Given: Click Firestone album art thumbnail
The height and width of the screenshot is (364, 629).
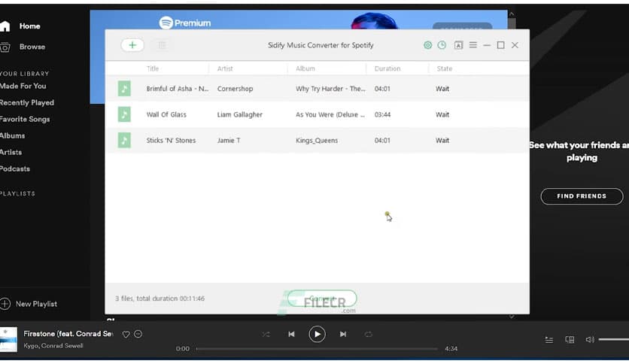Looking at the screenshot, I should (8, 339).
